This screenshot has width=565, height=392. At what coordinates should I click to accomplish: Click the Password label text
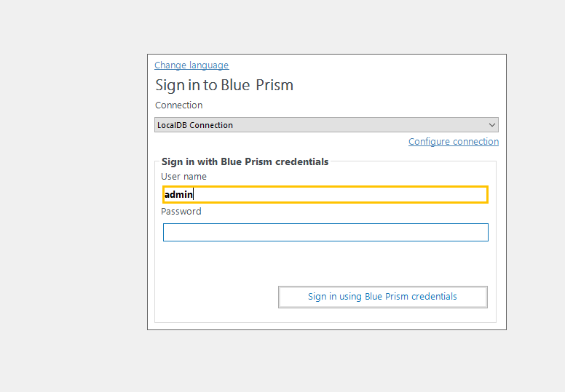(181, 212)
